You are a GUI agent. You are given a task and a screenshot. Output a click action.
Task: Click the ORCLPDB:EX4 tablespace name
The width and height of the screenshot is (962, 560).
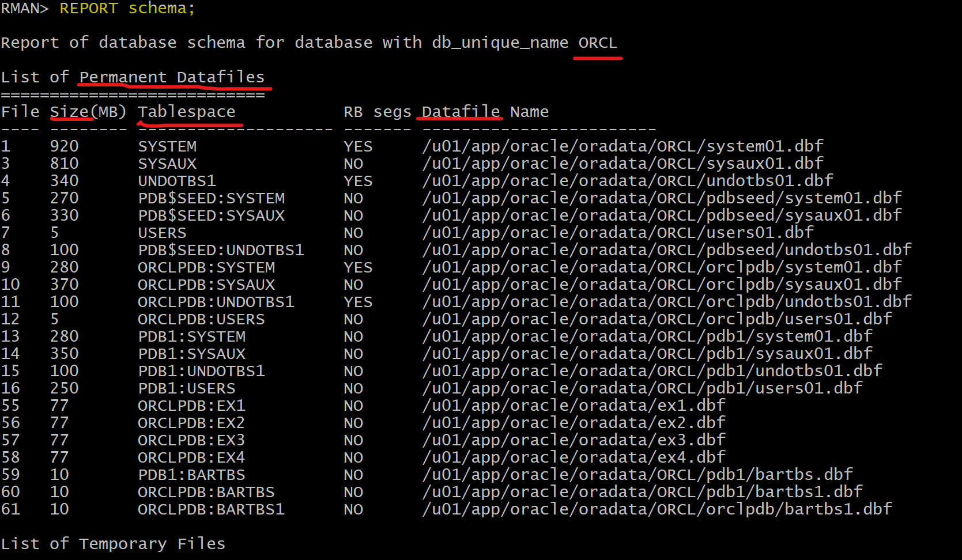(191, 457)
